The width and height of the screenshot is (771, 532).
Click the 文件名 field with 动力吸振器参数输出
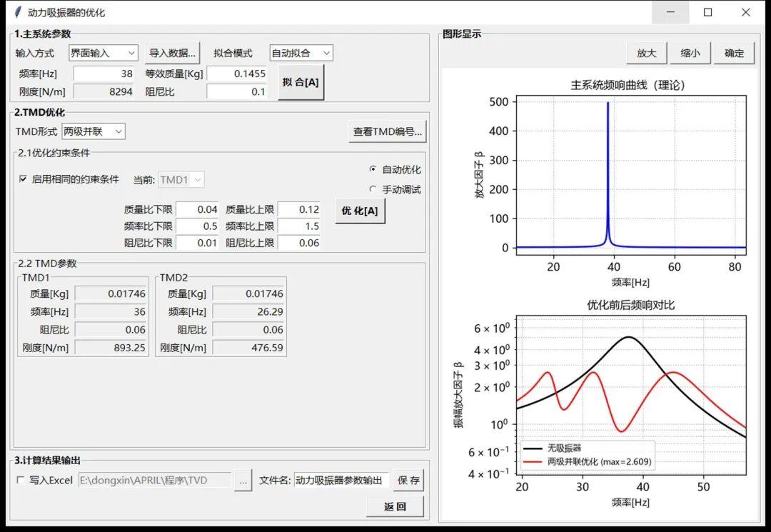pyautogui.click(x=342, y=481)
